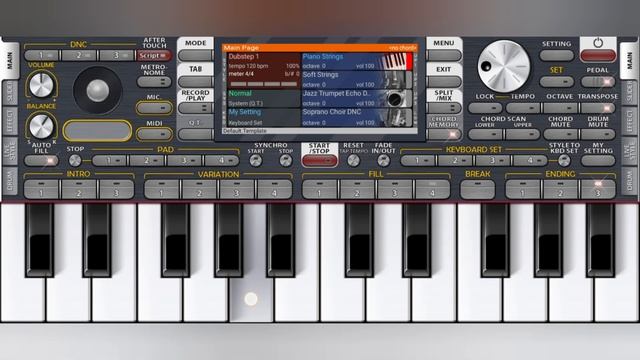Click the Tempo button
640x360 pixels.
pyautogui.click(x=522, y=108)
